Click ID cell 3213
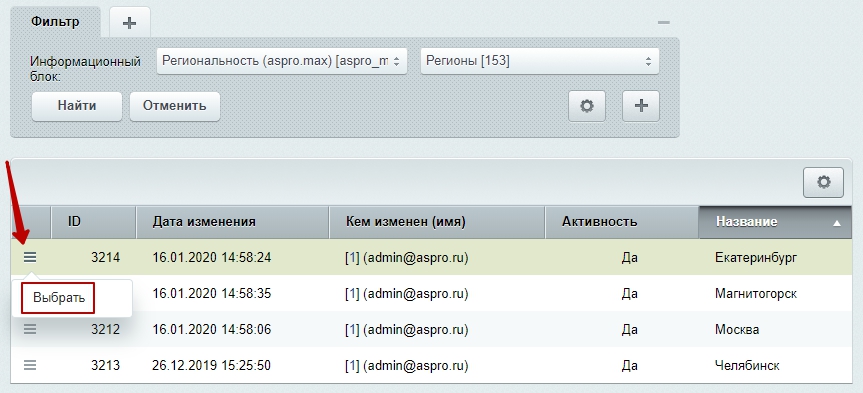The width and height of the screenshot is (863, 393). click(x=105, y=365)
